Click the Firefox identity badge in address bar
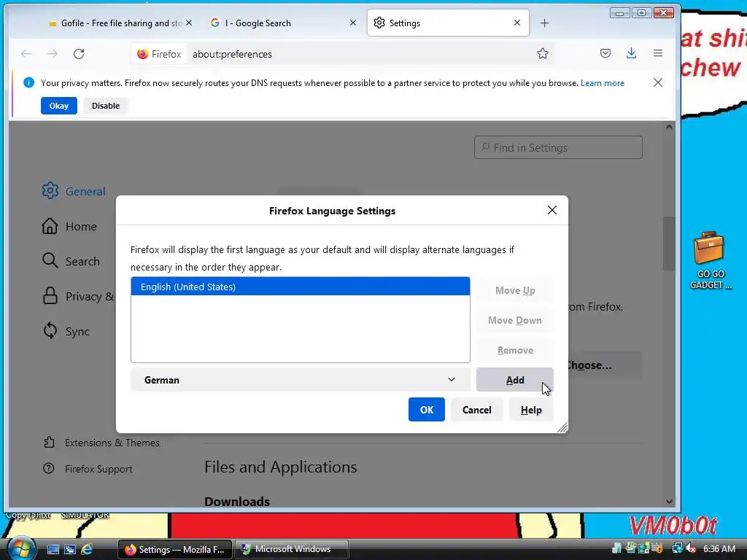This screenshot has width=747, height=560. [x=159, y=54]
